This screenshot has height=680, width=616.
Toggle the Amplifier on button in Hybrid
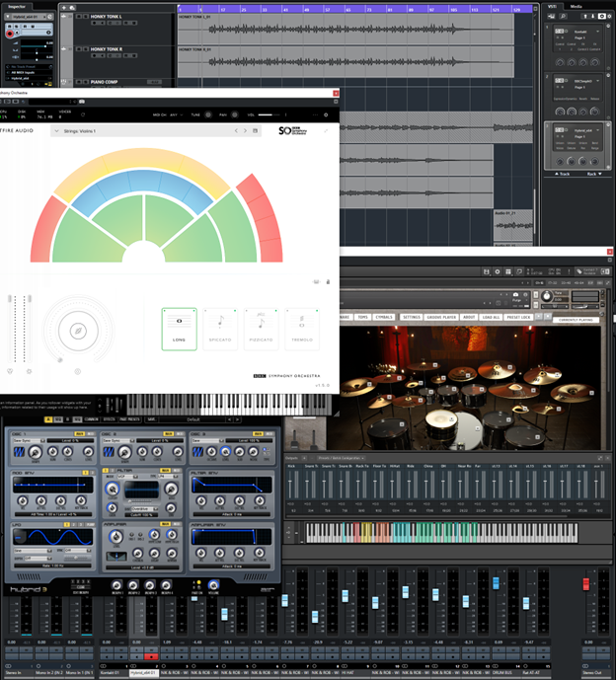[165, 524]
